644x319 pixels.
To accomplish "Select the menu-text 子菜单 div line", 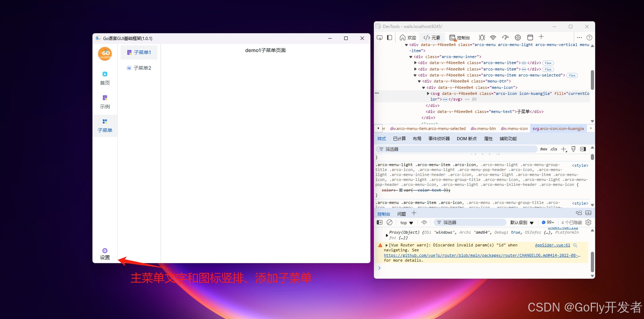I will pos(485,112).
